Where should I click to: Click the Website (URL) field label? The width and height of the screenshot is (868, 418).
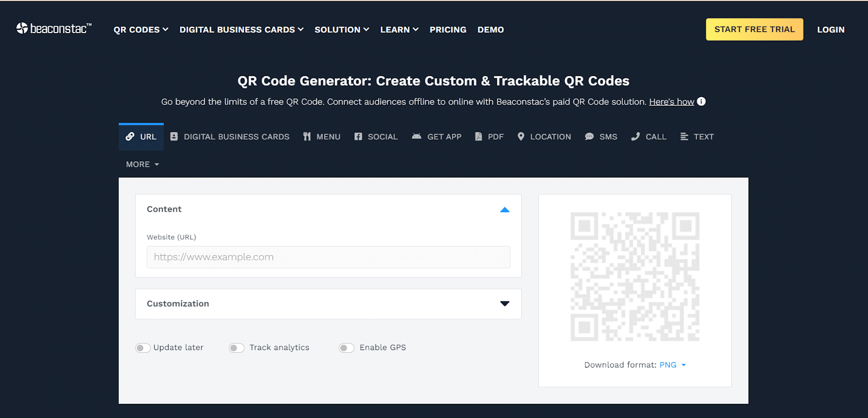(x=171, y=237)
